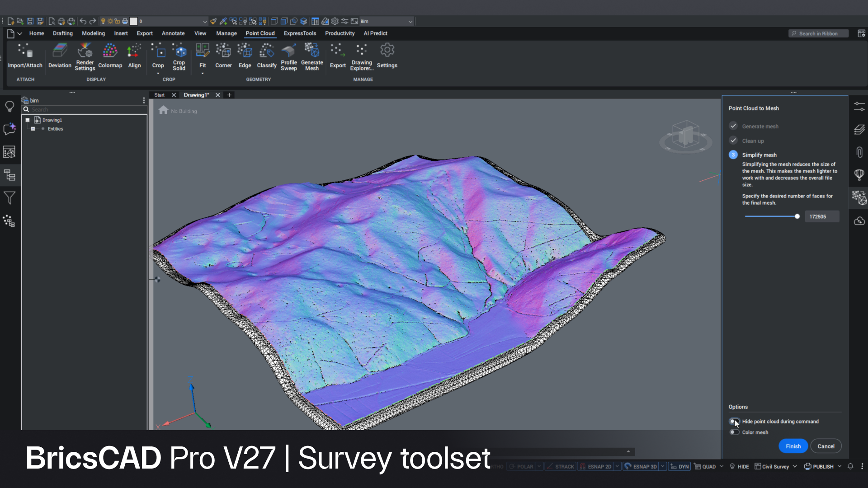Collapse the Drawing1 tree node
The width and height of the screenshot is (868, 488).
tap(28, 120)
